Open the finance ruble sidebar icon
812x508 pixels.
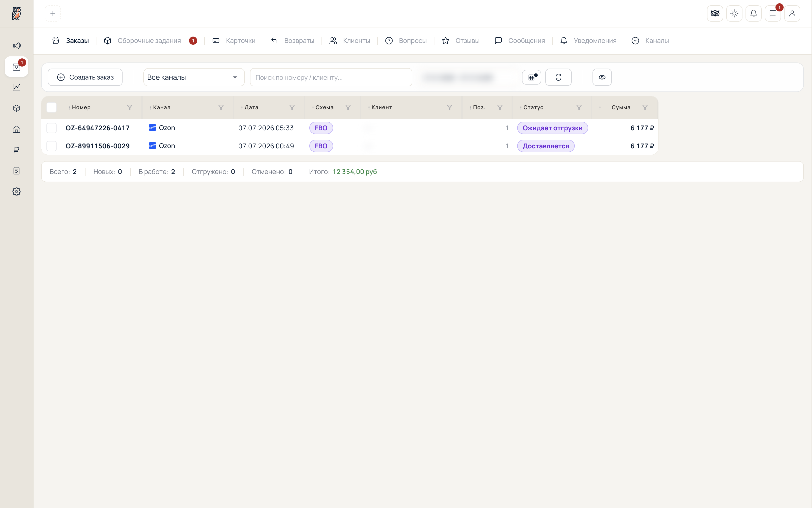[16, 150]
